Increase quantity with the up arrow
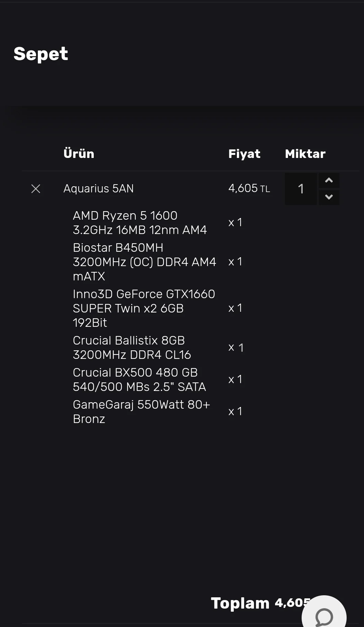364x627 pixels. 329,180
